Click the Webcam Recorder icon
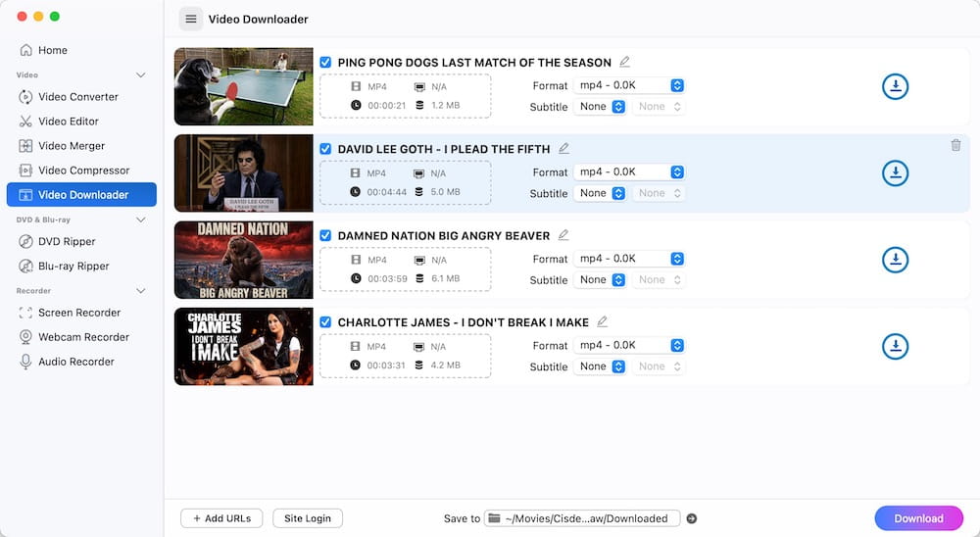This screenshot has height=537, width=980. tap(25, 337)
